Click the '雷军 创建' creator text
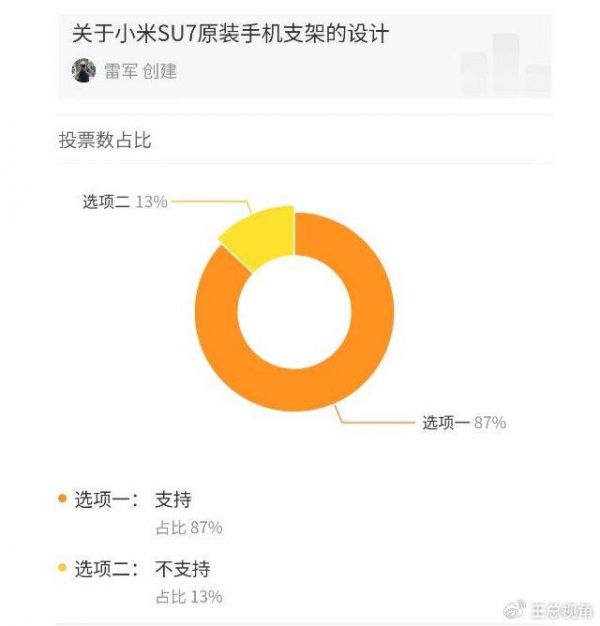 click(140, 71)
